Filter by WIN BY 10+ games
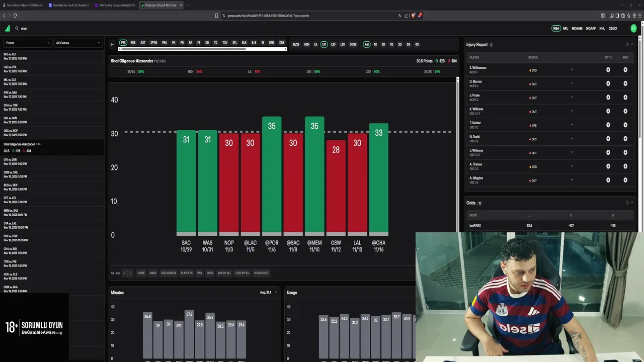 coord(224,273)
